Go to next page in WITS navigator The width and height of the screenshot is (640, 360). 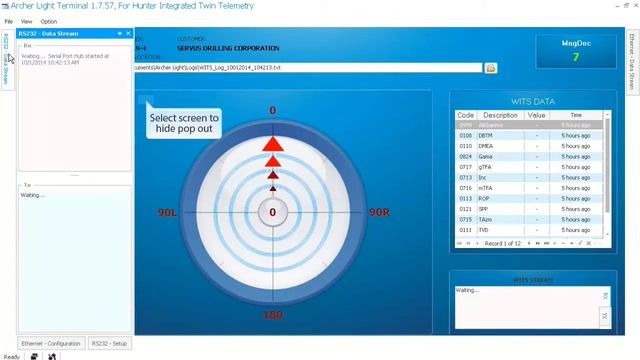click(538, 243)
